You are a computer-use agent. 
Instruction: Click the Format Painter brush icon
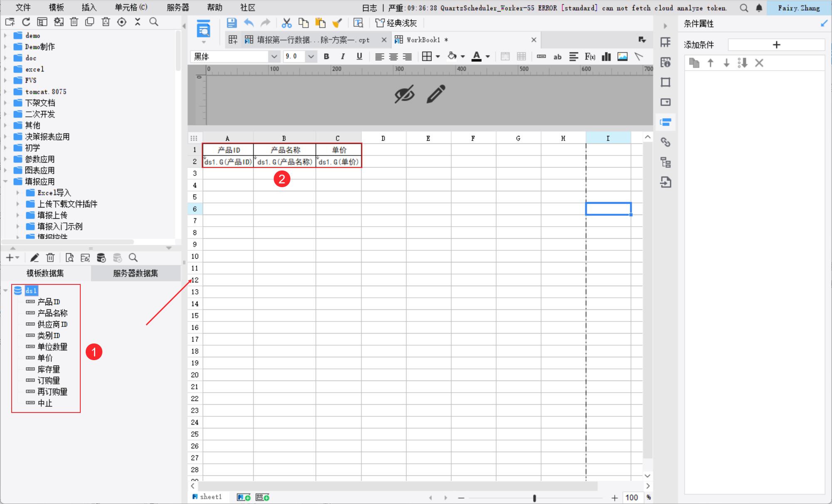[x=337, y=23]
